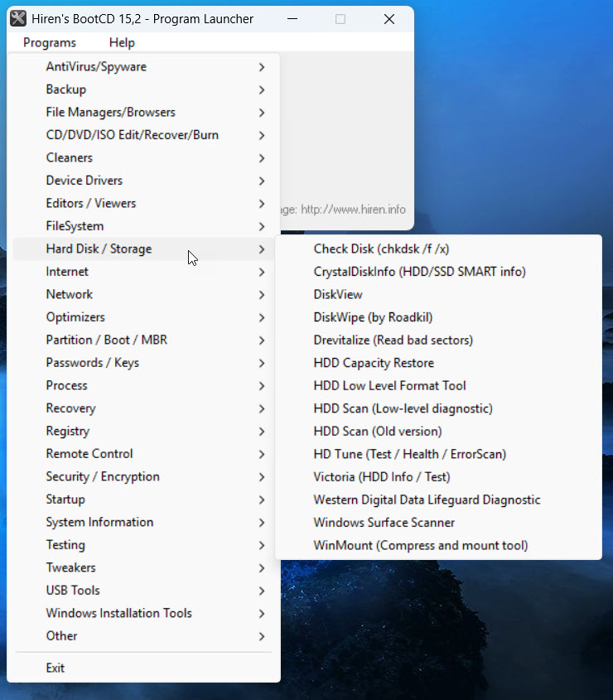Image resolution: width=613 pixels, height=700 pixels.
Task: Select DiskWipe (by Roadkil) entry
Action: click(373, 317)
